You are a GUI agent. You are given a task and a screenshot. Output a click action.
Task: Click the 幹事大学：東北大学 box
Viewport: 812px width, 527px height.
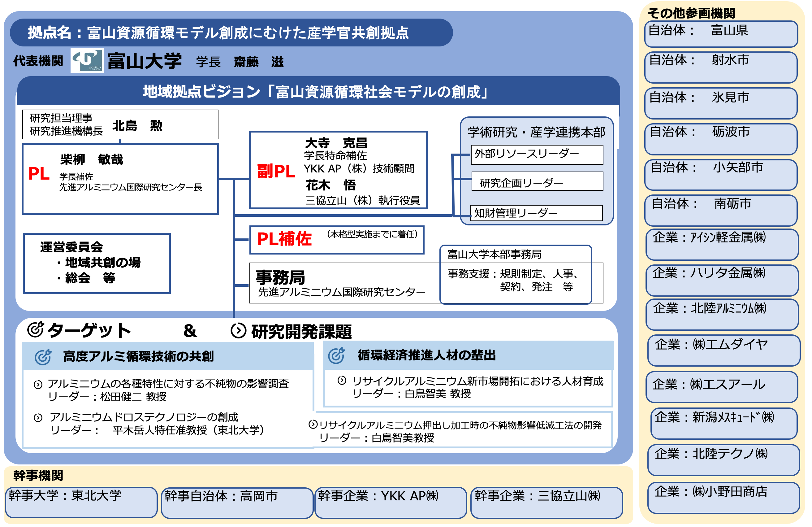pos(81,503)
